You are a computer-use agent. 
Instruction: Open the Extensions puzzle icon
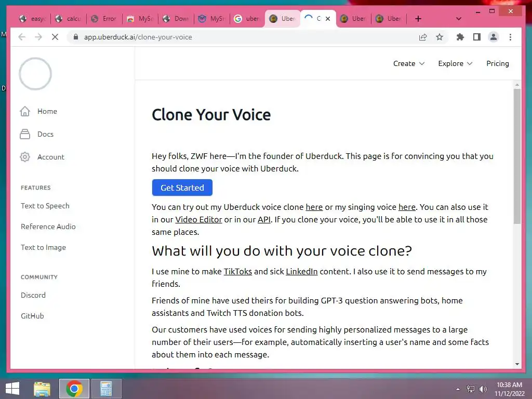click(460, 37)
